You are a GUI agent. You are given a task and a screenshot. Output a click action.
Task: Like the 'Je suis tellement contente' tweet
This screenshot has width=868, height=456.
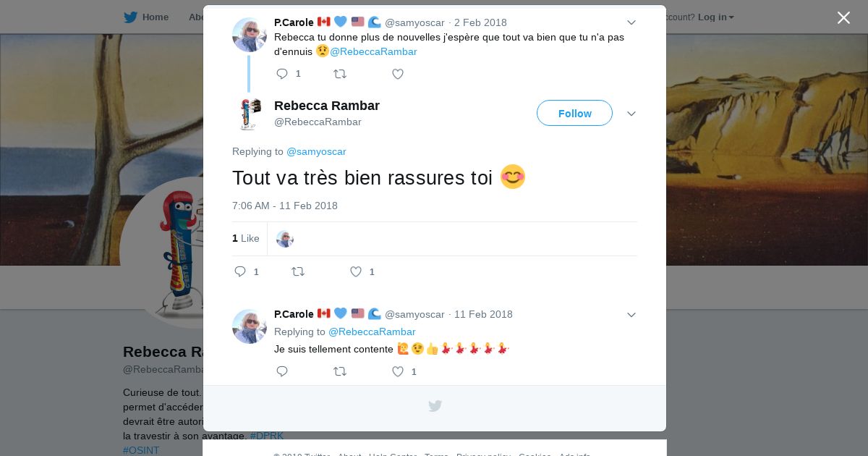click(398, 371)
